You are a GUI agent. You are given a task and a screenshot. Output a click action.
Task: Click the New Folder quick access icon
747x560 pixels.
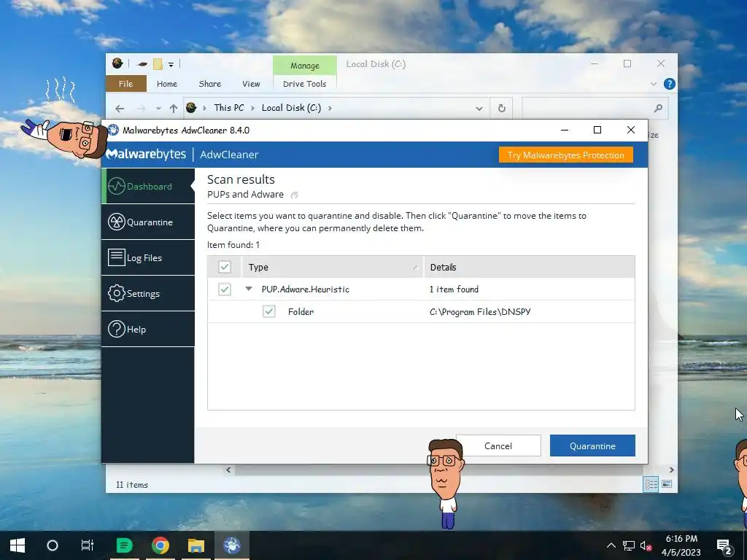158,64
